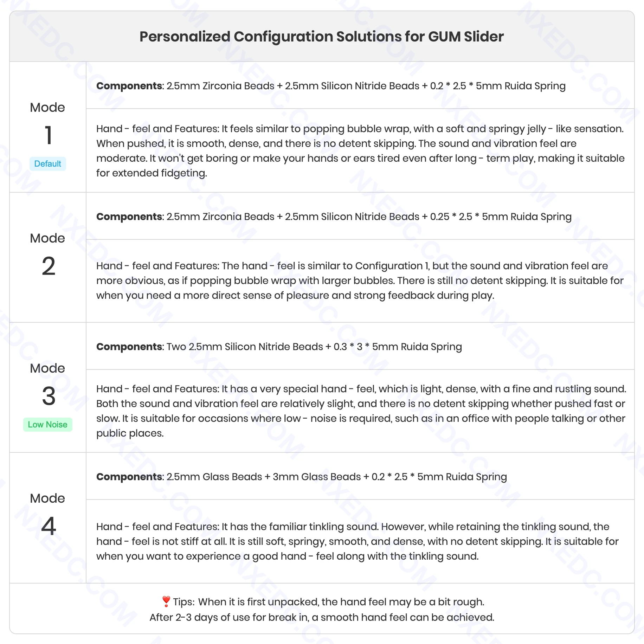Click the large number 1
644x644 pixels.
(x=49, y=135)
